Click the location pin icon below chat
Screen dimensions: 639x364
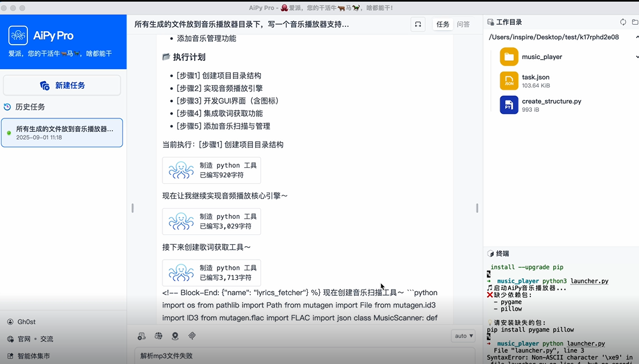click(175, 336)
